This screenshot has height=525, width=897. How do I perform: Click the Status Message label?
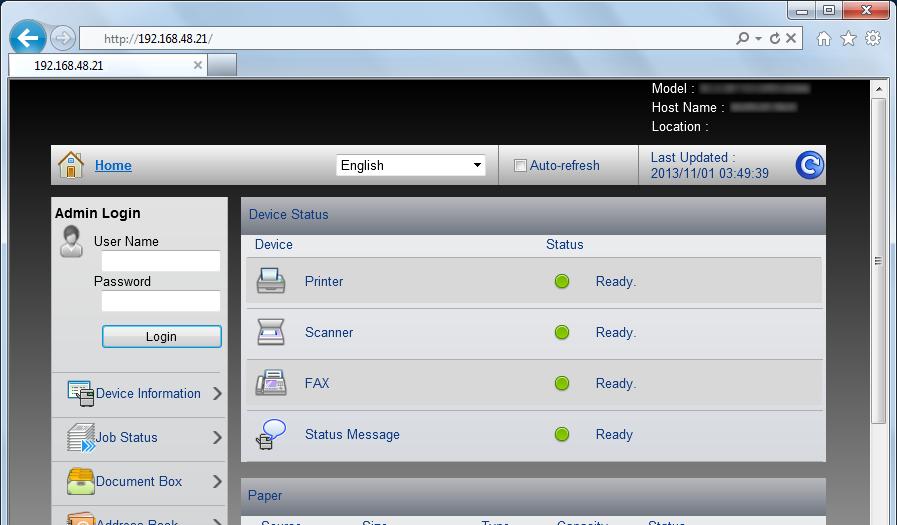[x=352, y=434]
